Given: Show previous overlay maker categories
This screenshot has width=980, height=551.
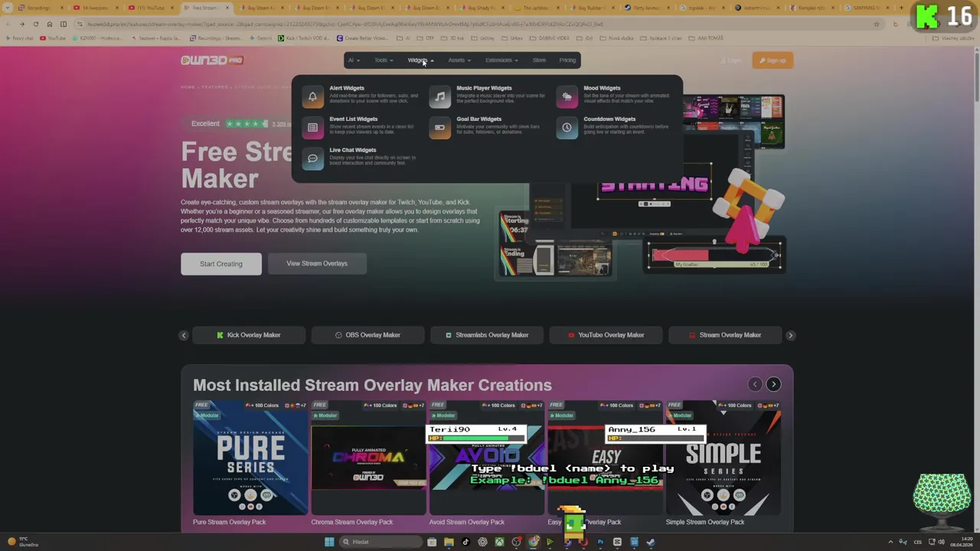Looking at the screenshot, I should (x=184, y=335).
